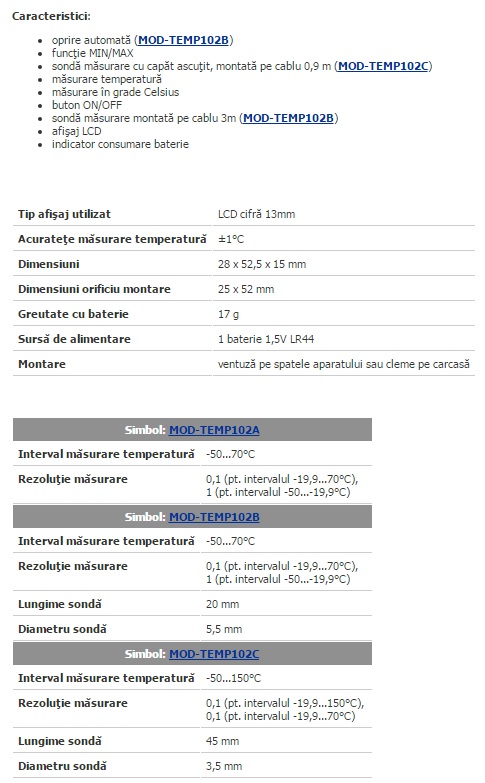Viewport: 485px width, 783px height.
Task: Click the 'Caracteristici:' heading
Action: pos(51,16)
